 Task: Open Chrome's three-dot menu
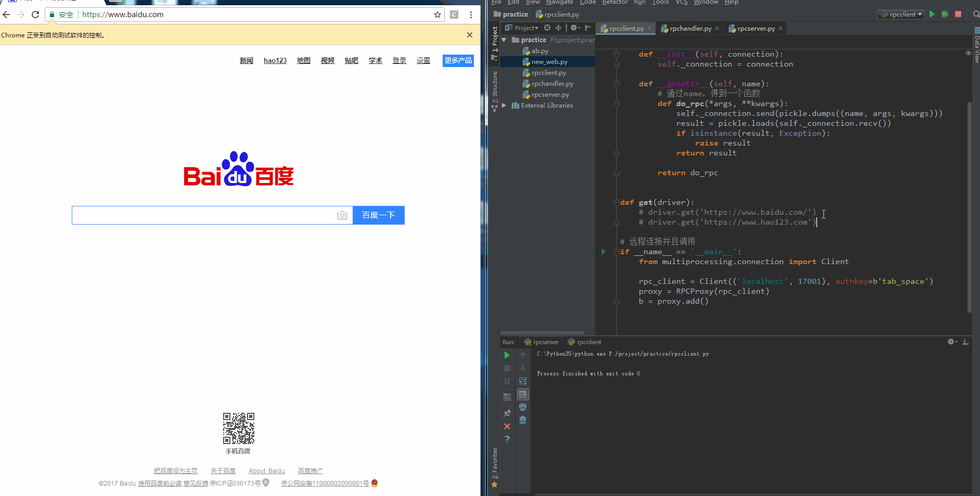tap(471, 15)
